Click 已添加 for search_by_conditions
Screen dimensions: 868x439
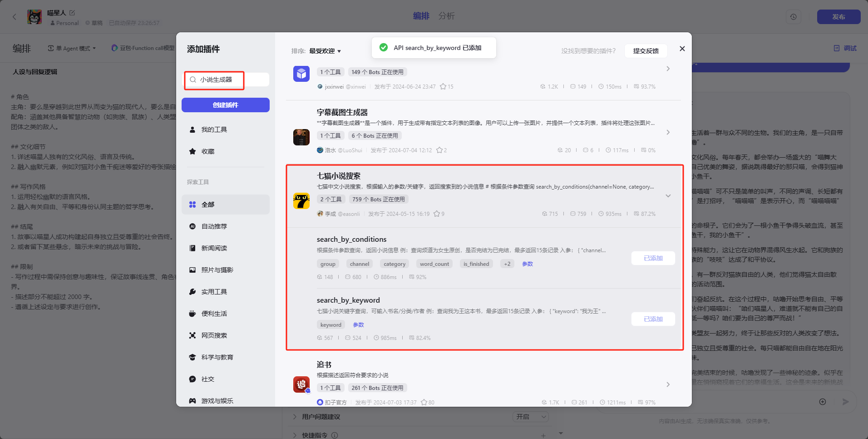click(653, 258)
